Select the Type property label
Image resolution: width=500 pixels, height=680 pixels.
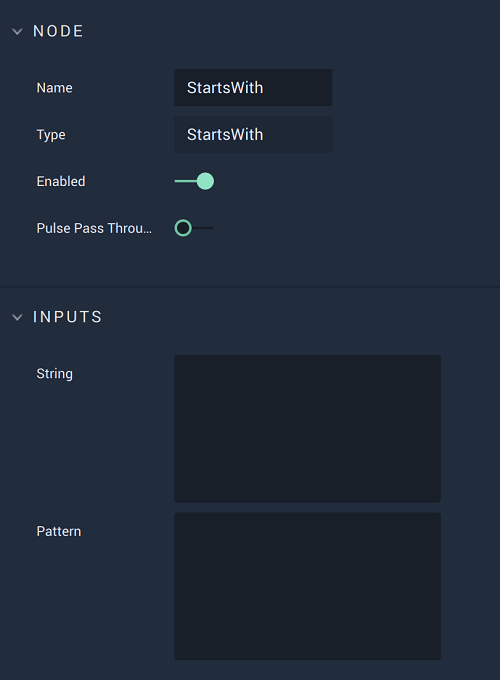51,135
